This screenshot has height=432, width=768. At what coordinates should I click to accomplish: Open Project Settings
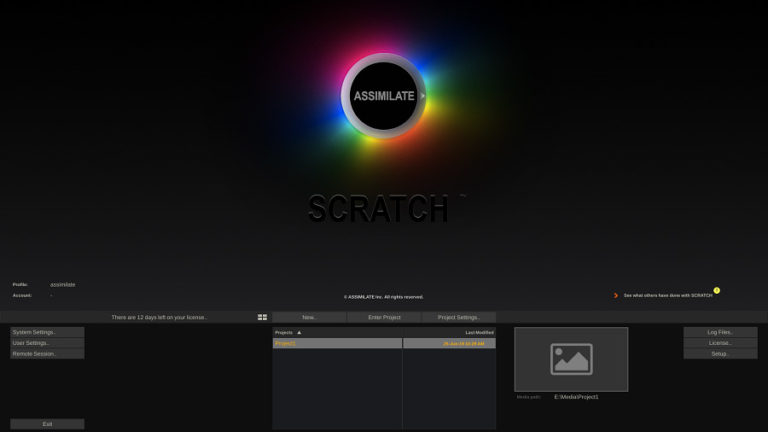click(x=459, y=317)
